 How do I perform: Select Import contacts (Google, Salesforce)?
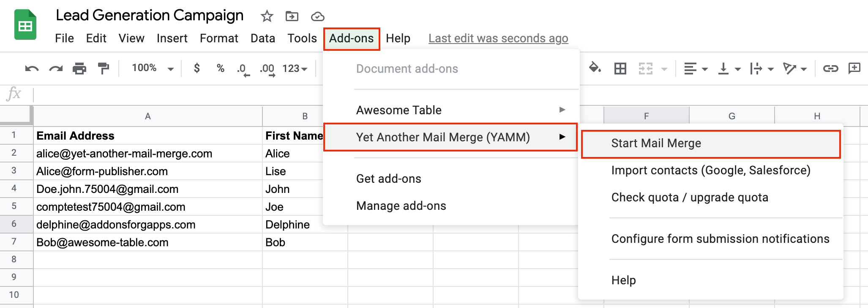click(x=710, y=170)
